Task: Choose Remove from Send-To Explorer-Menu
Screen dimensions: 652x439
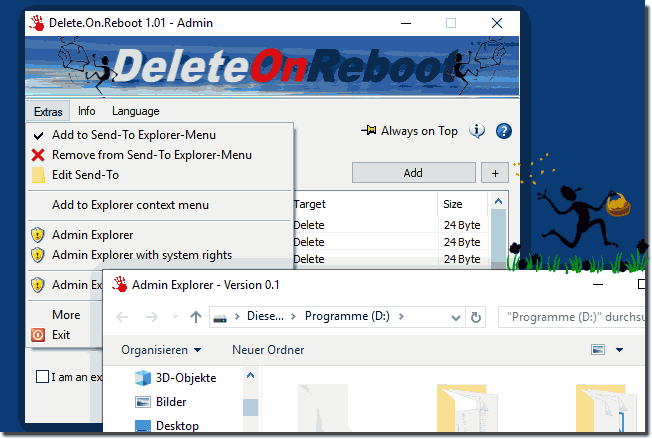Action: [160, 155]
